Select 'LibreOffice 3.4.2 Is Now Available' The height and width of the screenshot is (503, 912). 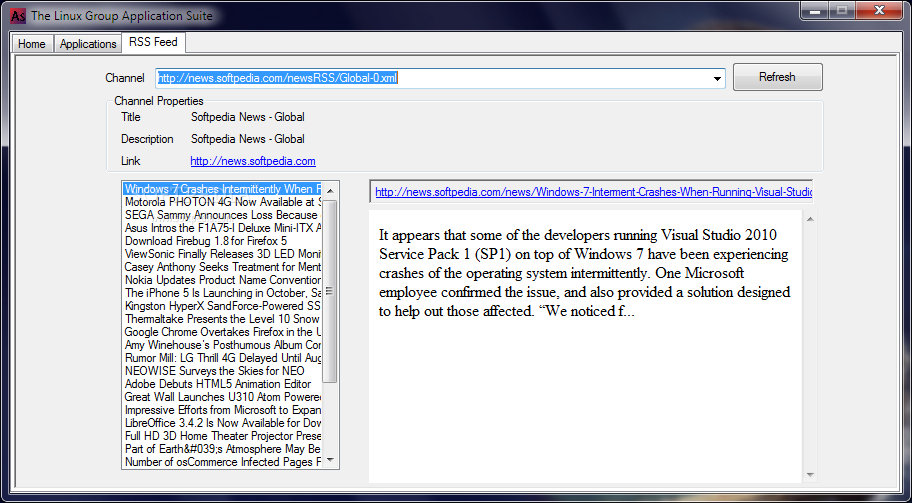[222, 423]
